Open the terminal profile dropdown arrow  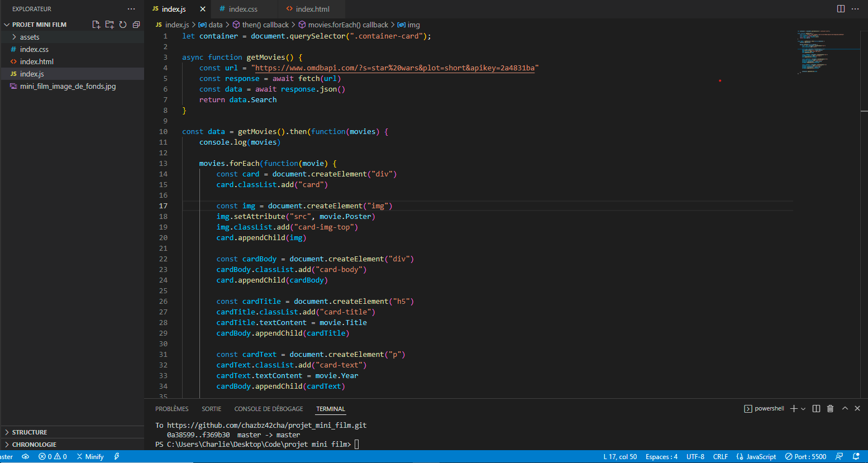pyautogui.click(x=803, y=409)
